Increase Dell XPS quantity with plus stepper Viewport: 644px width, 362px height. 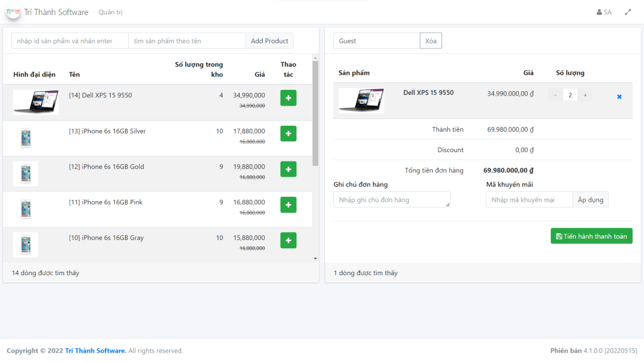tap(586, 96)
